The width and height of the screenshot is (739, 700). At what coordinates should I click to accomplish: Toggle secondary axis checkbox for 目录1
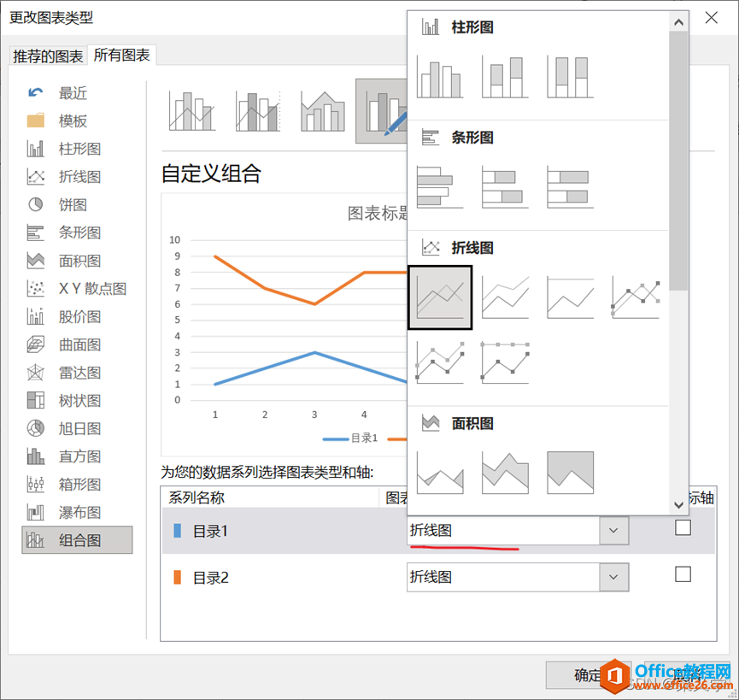tap(683, 527)
